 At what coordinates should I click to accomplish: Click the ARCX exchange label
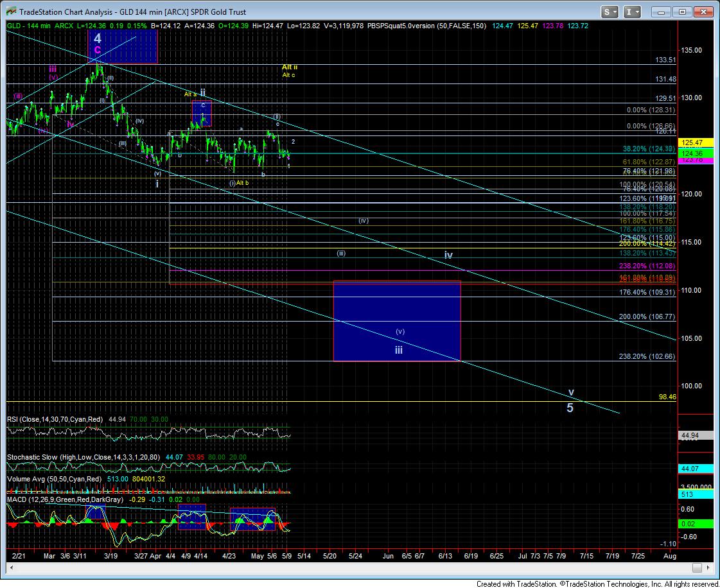[64, 26]
